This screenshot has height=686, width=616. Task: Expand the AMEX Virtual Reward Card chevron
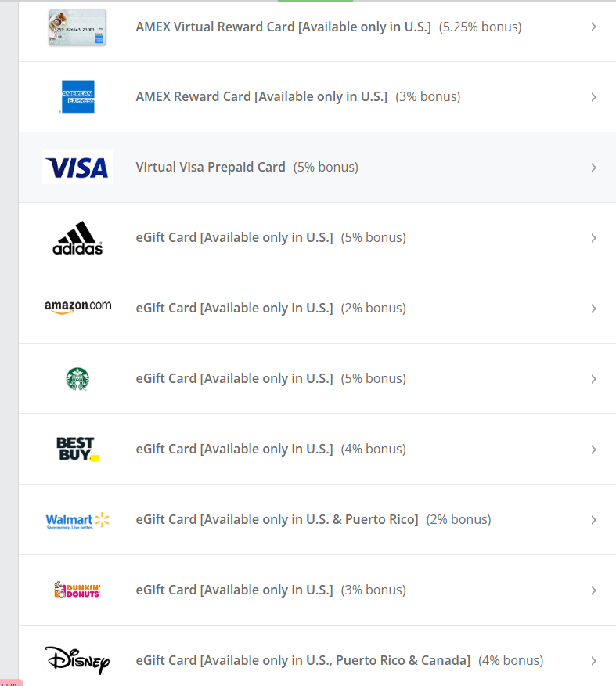click(593, 27)
